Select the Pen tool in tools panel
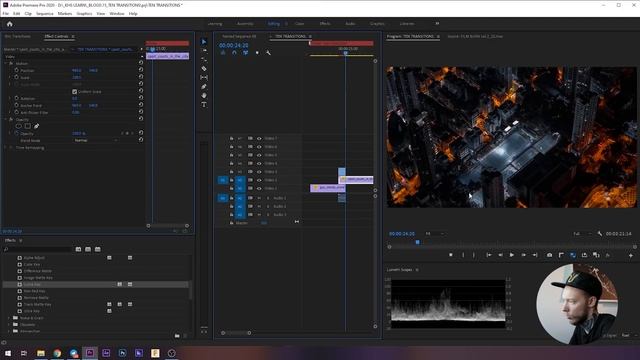The height and width of the screenshot is (360, 640). pos(204,87)
